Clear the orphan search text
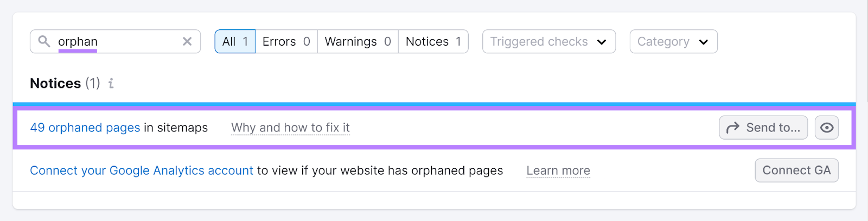This screenshot has height=221, width=868. coord(187,41)
